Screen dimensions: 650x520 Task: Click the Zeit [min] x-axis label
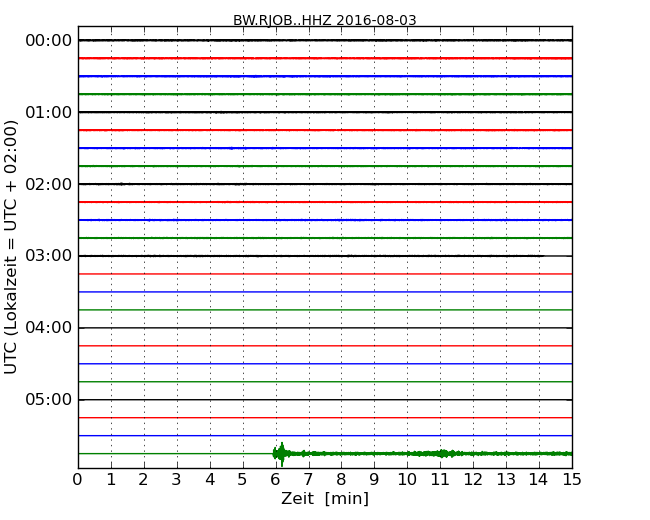click(x=325, y=498)
